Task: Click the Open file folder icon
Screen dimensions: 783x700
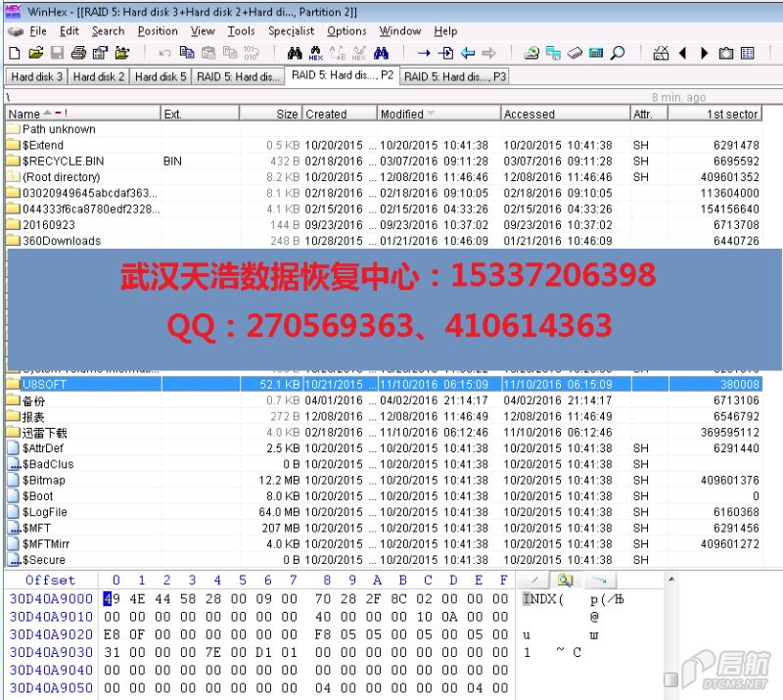Action: click(36, 53)
